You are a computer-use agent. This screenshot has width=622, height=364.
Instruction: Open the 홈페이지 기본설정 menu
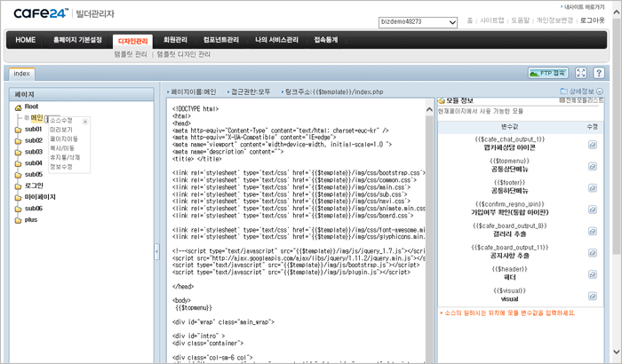[x=77, y=40]
